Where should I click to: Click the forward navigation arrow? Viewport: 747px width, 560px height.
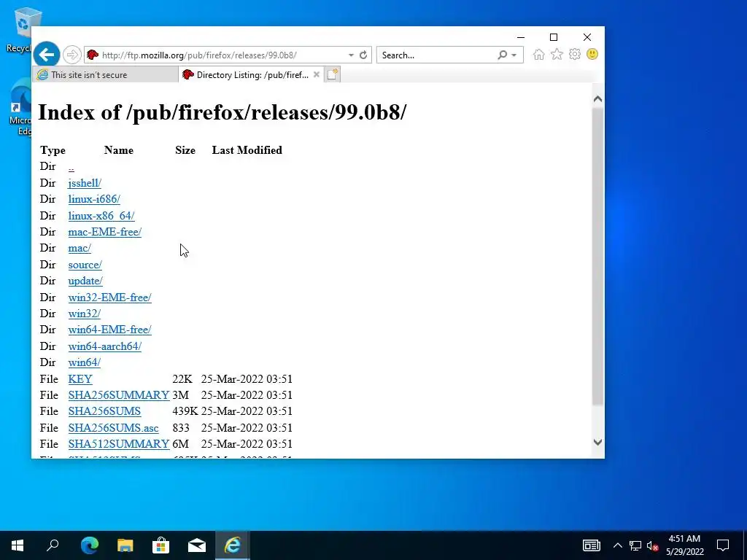click(72, 55)
